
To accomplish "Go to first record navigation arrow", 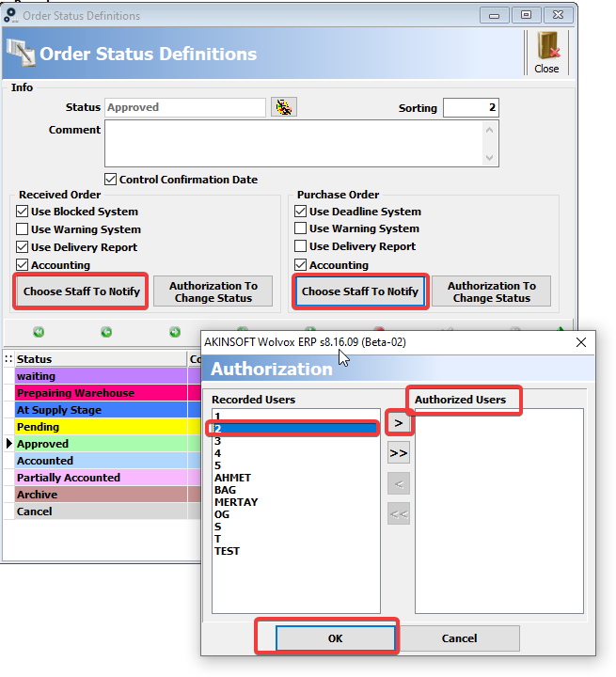I will tap(39, 332).
